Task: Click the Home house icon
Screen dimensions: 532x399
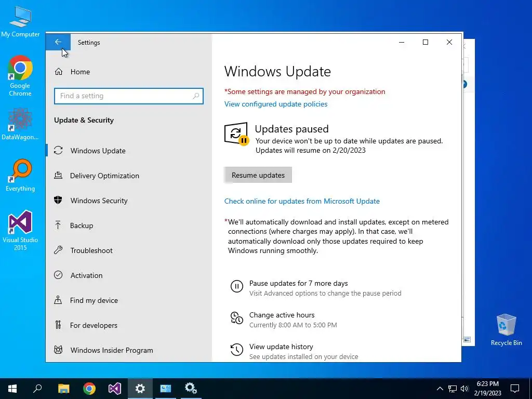Action: (58, 72)
